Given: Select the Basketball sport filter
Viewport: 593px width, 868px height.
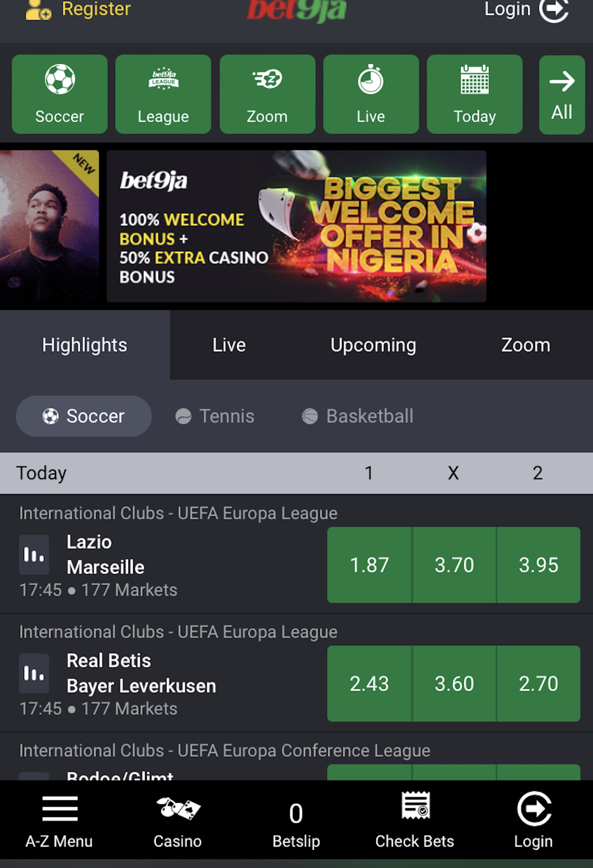Looking at the screenshot, I should (358, 416).
